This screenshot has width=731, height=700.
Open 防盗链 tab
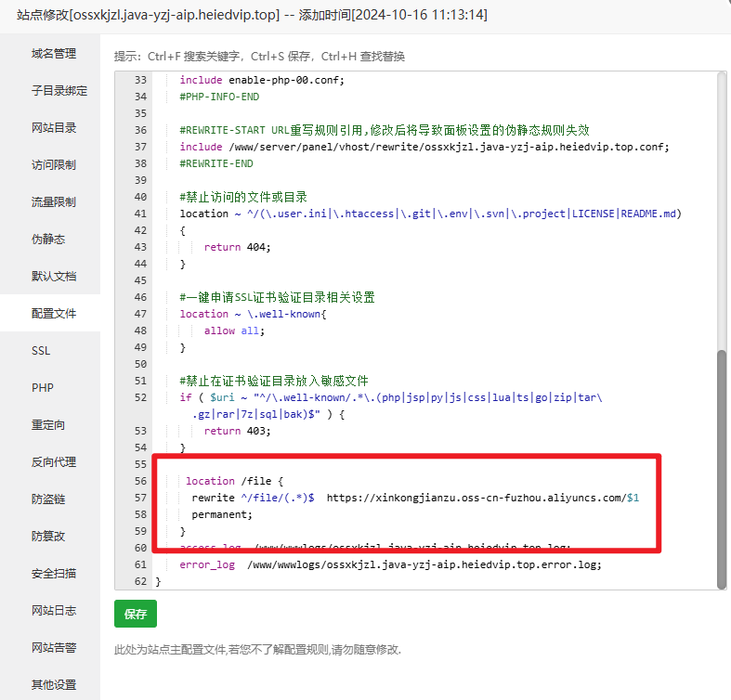tap(48, 499)
